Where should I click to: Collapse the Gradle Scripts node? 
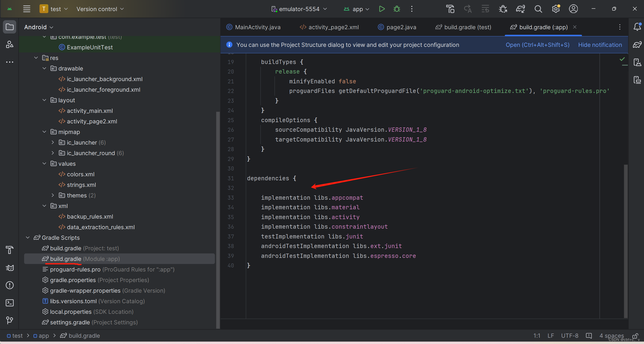point(28,237)
